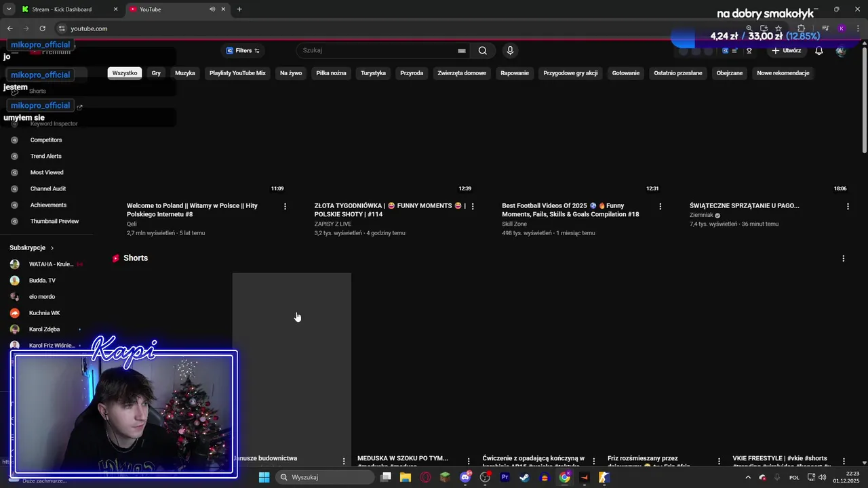This screenshot has height=488, width=868.
Task: Bookmark this page with the star icon
Action: [778, 28]
